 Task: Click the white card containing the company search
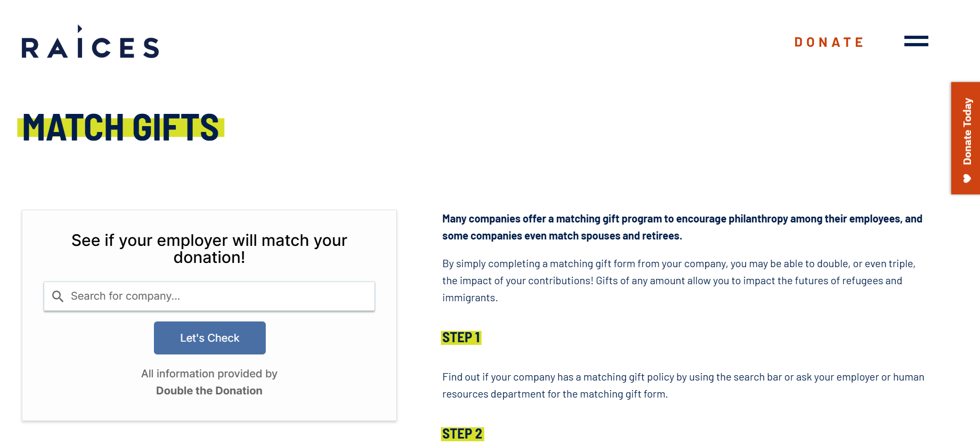tap(209, 314)
